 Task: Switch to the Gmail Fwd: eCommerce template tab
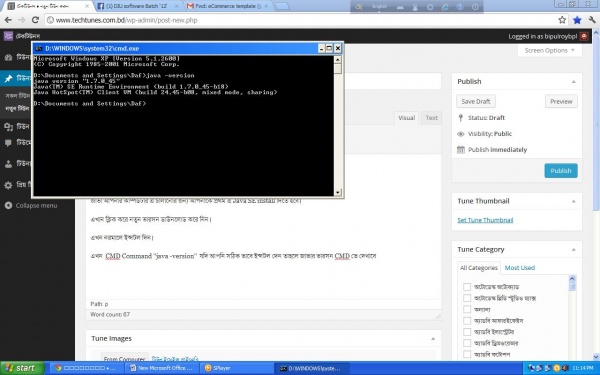click(x=227, y=6)
